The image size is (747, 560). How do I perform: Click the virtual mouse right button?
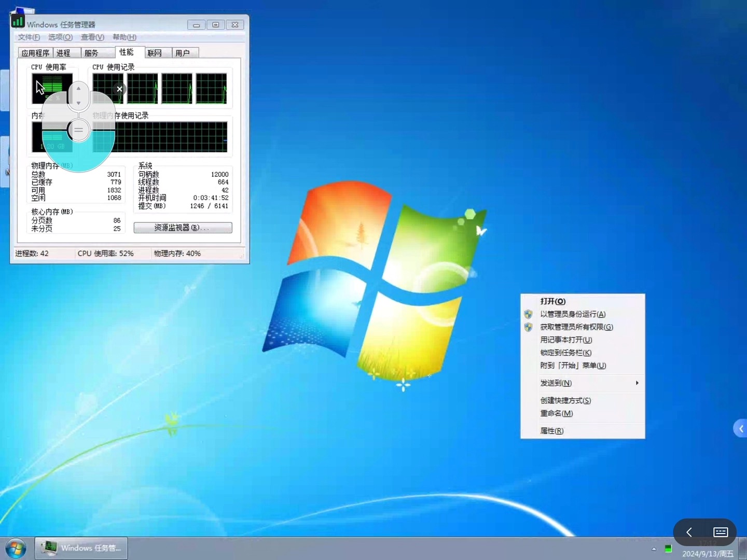coord(103,110)
